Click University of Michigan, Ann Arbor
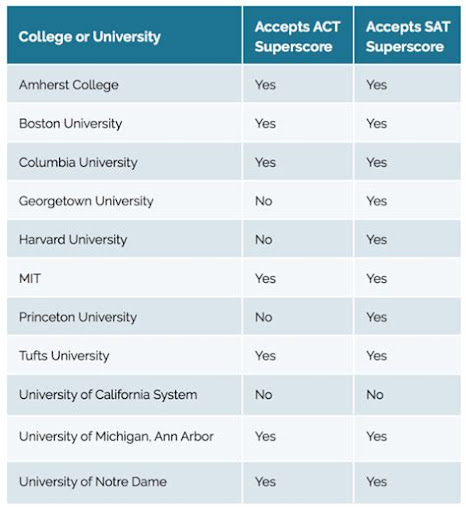Viewport: 466px width, 512px height. (x=116, y=436)
